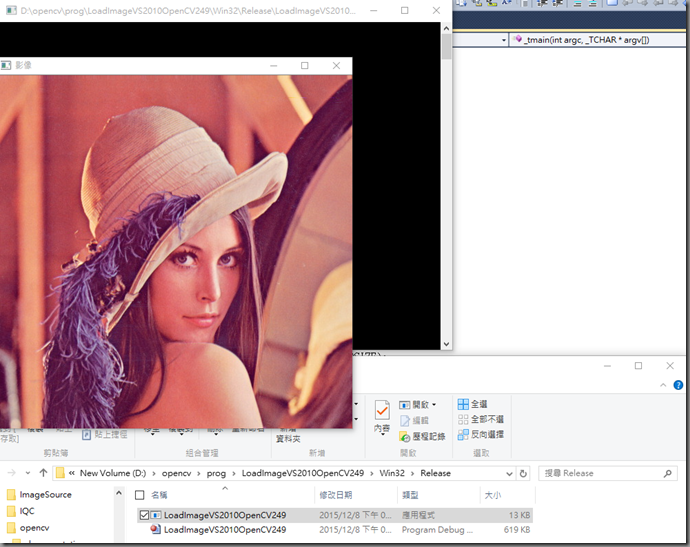Click the folder icon in the address bar
Image resolution: width=690 pixels, height=547 pixels.
(x=60, y=473)
